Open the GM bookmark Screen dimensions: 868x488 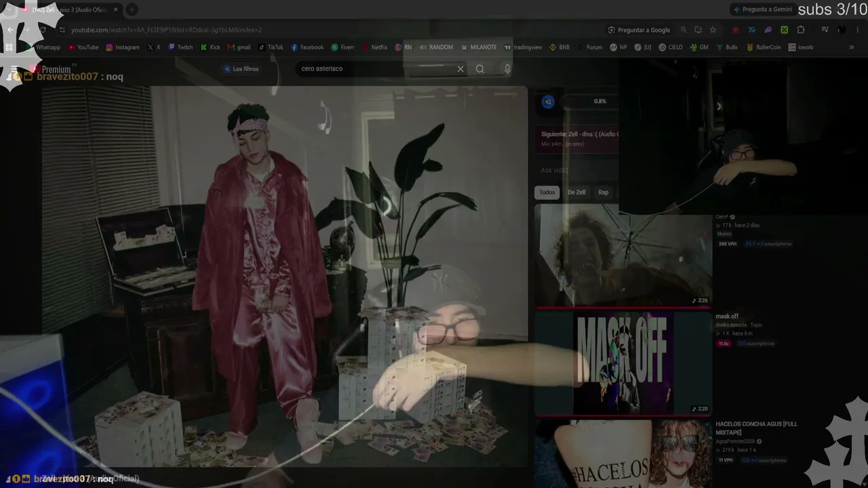coord(699,47)
